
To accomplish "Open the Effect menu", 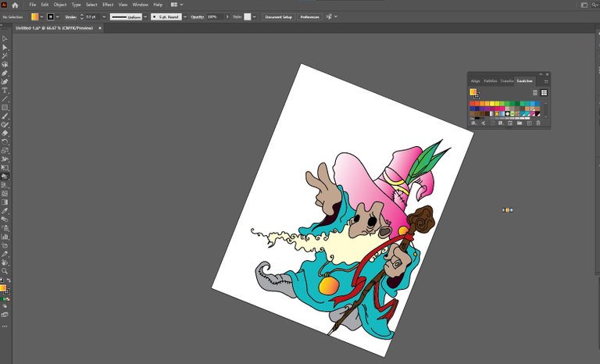I will 108,5.
